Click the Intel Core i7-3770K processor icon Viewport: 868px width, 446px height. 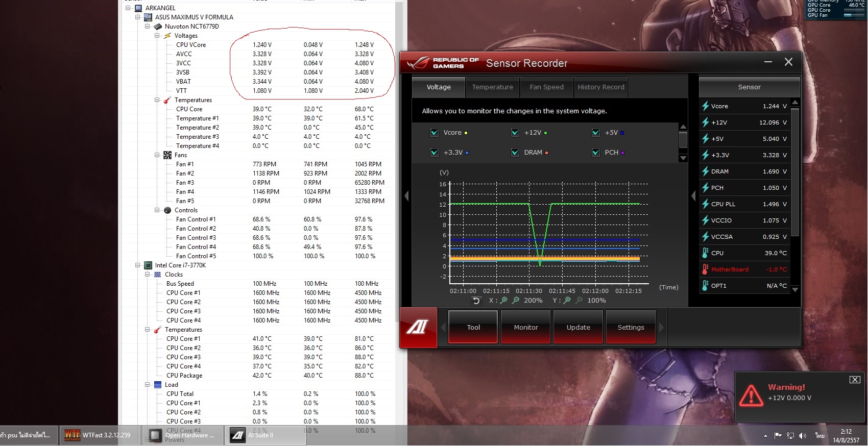[x=148, y=265]
